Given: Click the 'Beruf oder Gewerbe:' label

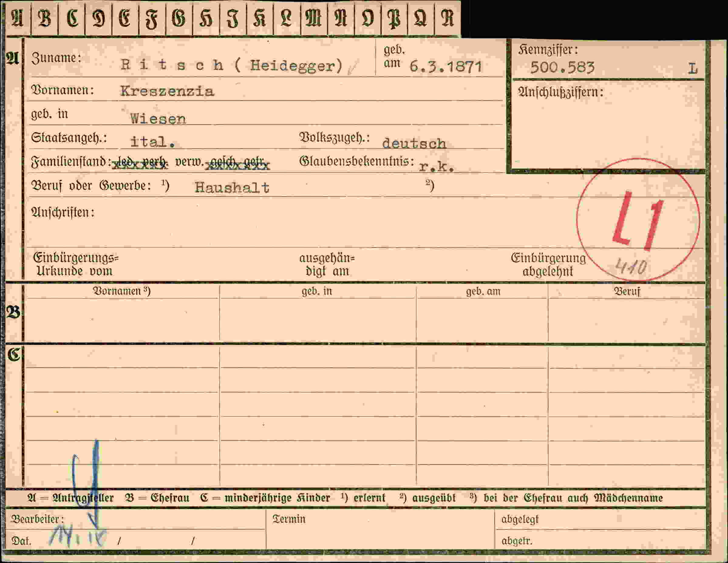Looking at the screenshot, I should [91, 185].
